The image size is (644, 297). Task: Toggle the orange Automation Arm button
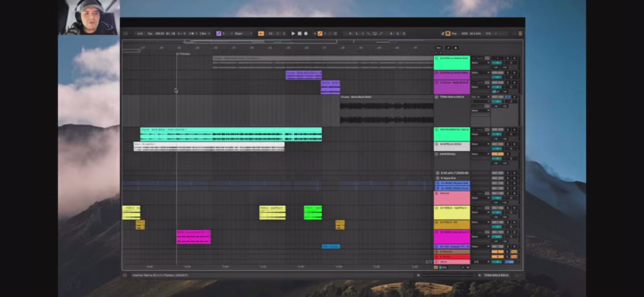pyautogui.click(x=320, y=34)
